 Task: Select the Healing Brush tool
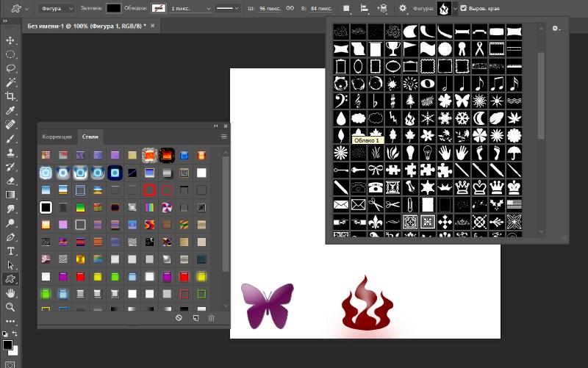point(10,124)
